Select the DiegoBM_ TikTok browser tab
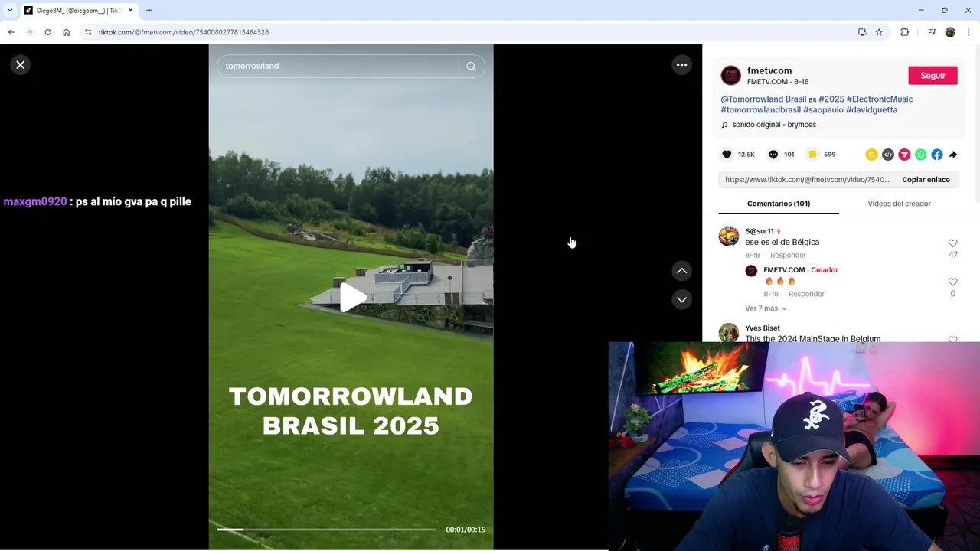The image size is (980, 551). click(x=79, y=11)
